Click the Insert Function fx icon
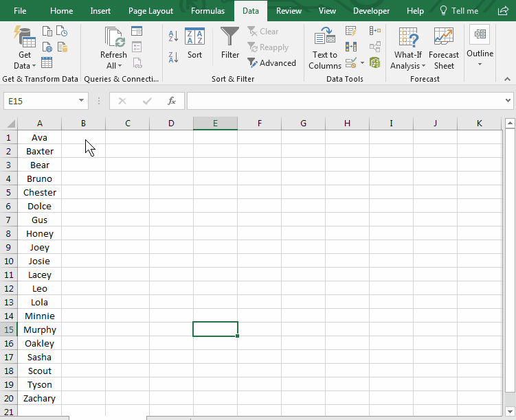516x420 pixels. [x=172, y=101]
